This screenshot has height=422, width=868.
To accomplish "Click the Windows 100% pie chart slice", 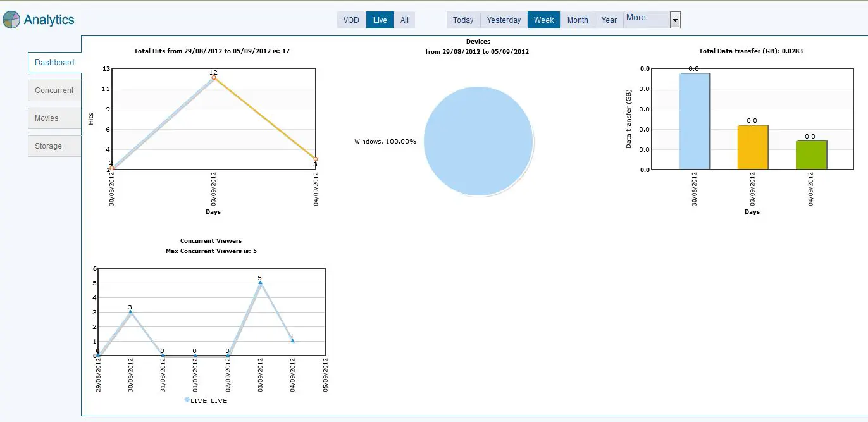I will click(478, 142).
